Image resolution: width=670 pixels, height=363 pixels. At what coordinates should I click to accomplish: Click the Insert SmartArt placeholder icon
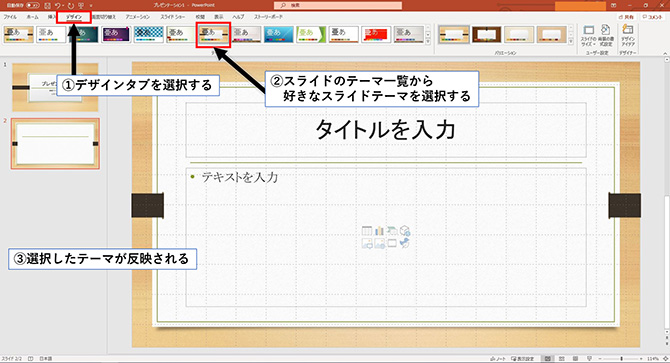(x=392, y=231)
